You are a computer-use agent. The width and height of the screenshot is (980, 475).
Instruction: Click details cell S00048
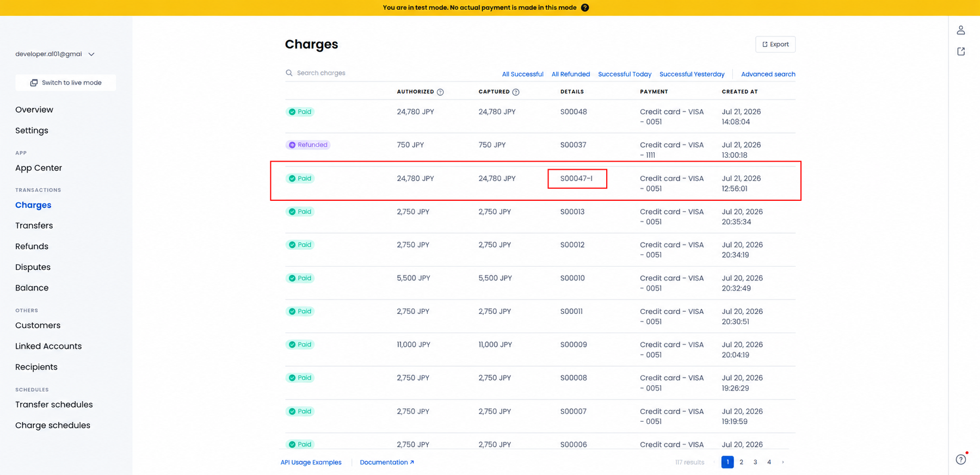[x=574, y=112]
